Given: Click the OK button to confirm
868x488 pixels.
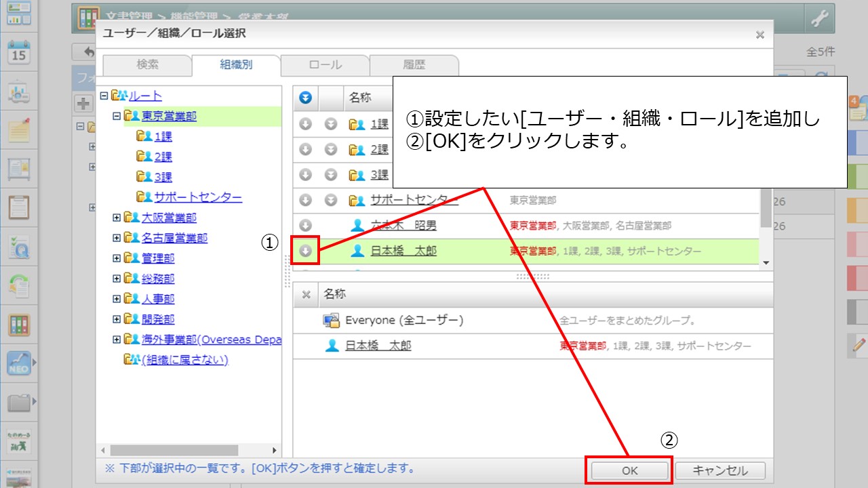Looking at the screenshot, I should click(x=629, y=470).
